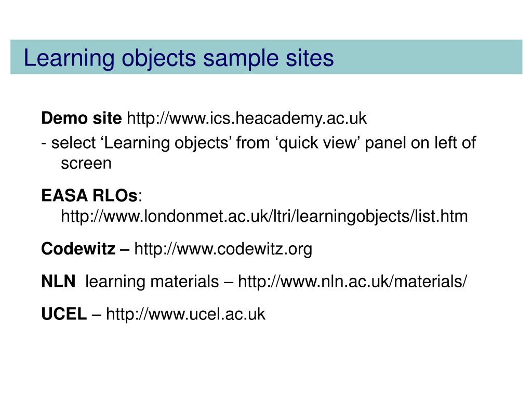The height and width of the screenshot is (399, 532).
Task: Click the word 'screen' on the wrapped line
Action: point(86,164)
